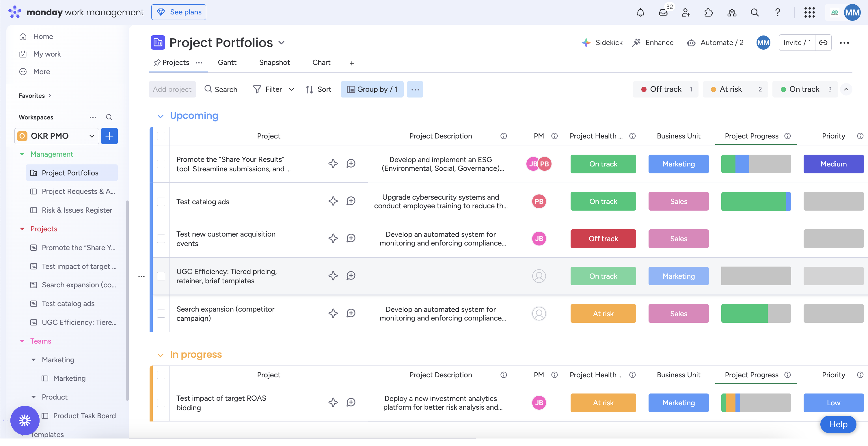Click Medium priority purple label
Screen dimensions: 868x446
(x=833, y=164)
